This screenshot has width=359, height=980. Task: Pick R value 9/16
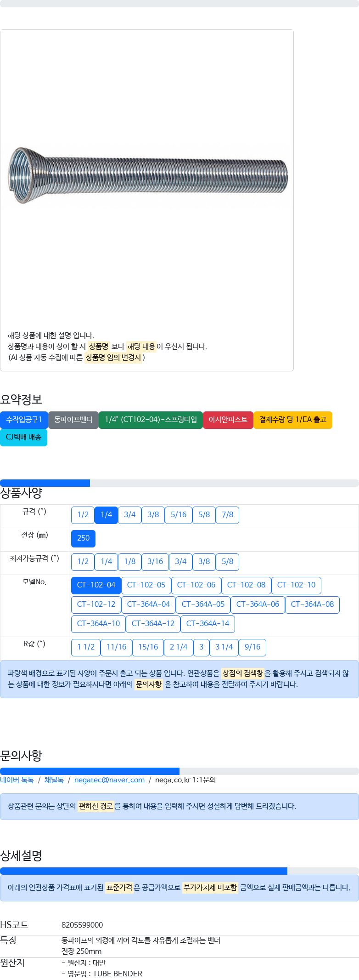(252, 647)
